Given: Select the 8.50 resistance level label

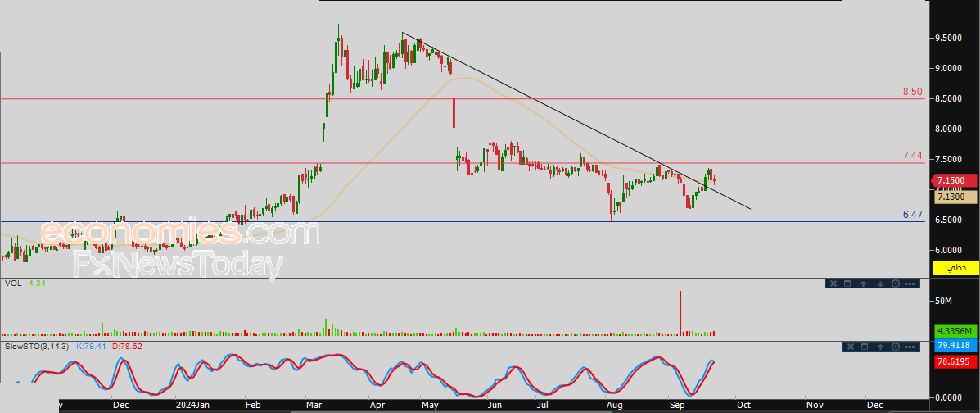Looking at the screenshot, I should point(913,91).
